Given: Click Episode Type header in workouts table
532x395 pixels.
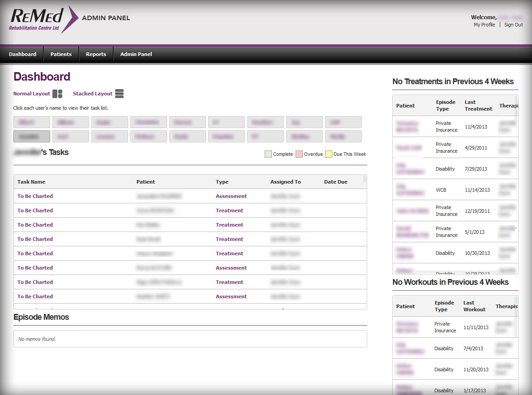Looking at the screenshot, I should pos(444,306).
